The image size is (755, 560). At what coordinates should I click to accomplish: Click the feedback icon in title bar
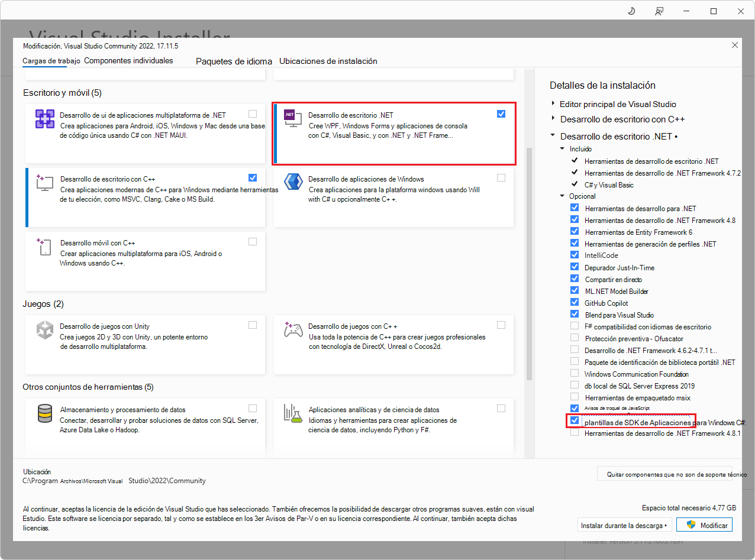click(x=659, y=11)
